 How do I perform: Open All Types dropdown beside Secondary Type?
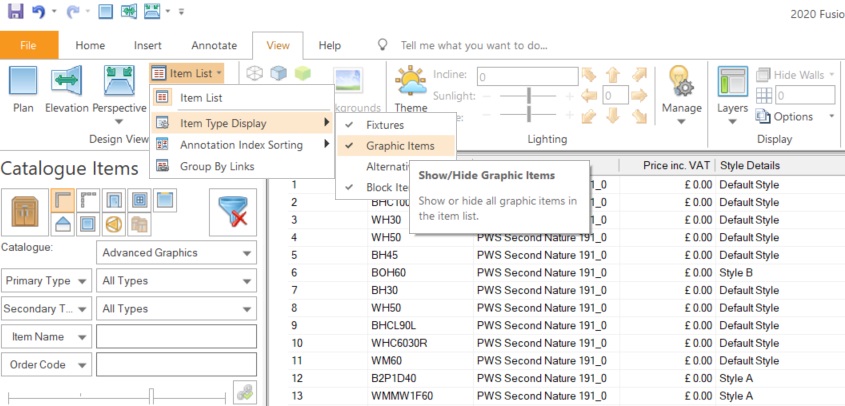(176, 308)
